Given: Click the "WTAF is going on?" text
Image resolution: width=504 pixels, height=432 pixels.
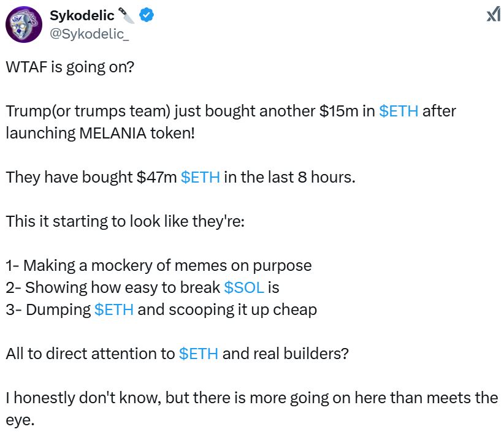Looking at the screenshot, I should click(69, 67).
